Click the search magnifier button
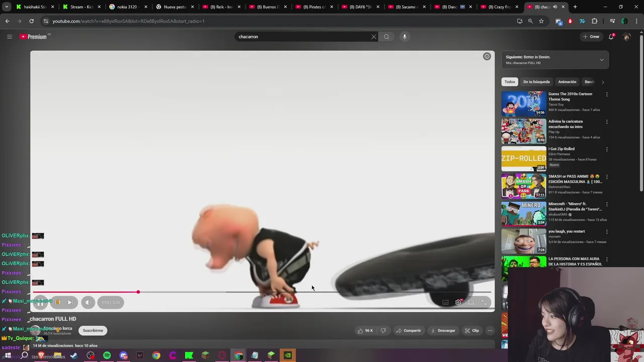This screenshot has height=362, width=644. [x=386, y=37]
